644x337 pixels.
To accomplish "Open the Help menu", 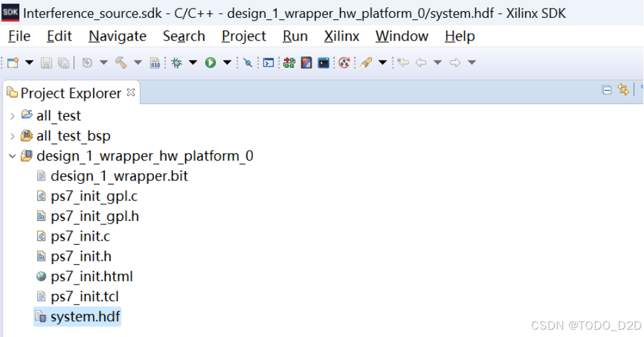I will click(x=460, y=36).
